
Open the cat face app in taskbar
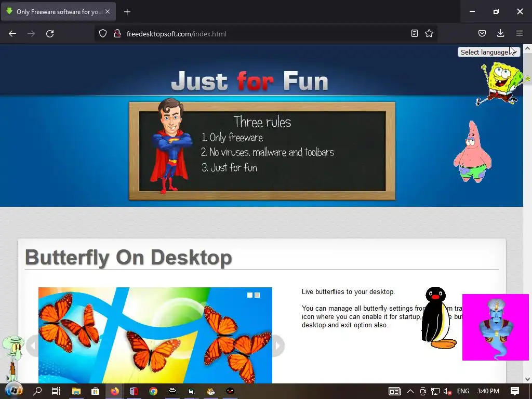211,391
